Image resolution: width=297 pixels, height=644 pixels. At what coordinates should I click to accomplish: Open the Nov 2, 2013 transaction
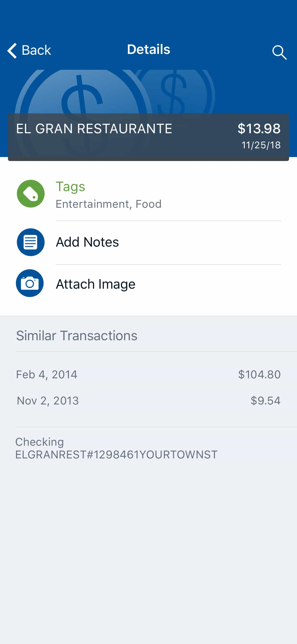coord(148,401)
